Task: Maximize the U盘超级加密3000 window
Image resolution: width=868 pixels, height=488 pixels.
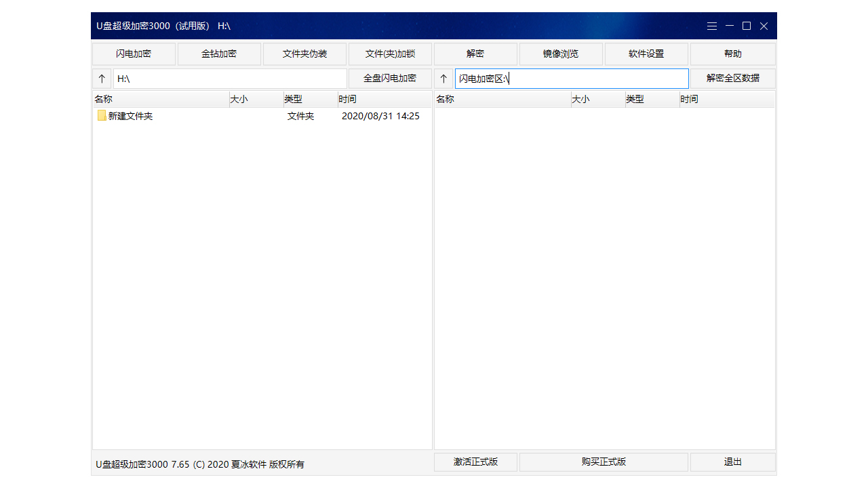Action: point(747,26)
